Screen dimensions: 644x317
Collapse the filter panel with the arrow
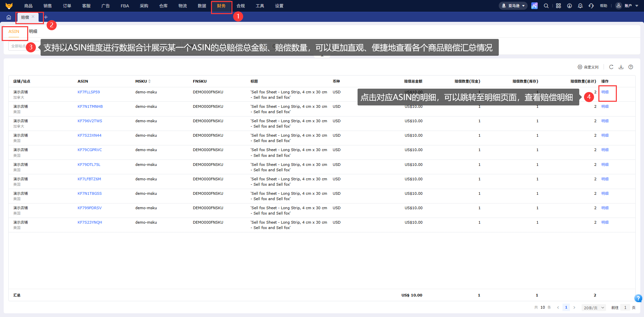(322, 56)
